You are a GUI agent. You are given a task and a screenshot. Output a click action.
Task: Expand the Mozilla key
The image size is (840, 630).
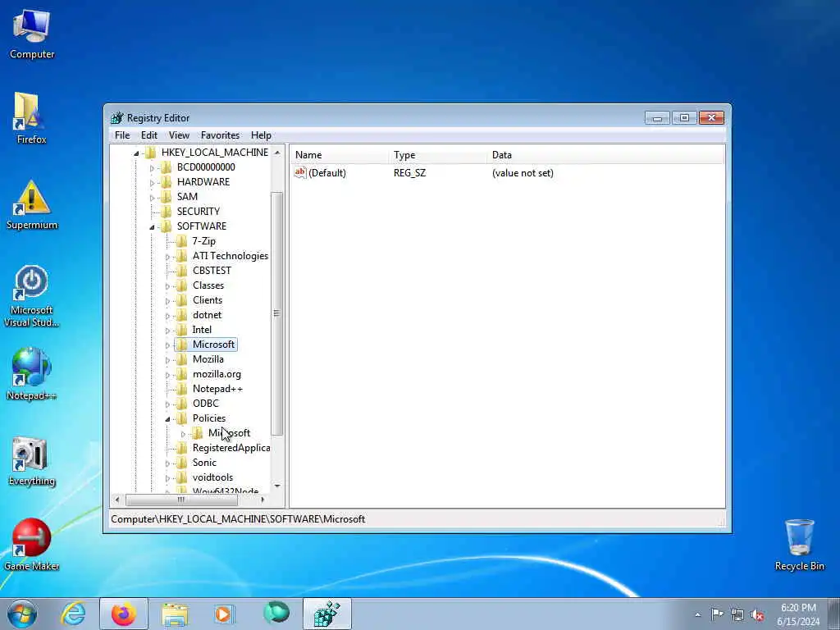click(167, 360)
